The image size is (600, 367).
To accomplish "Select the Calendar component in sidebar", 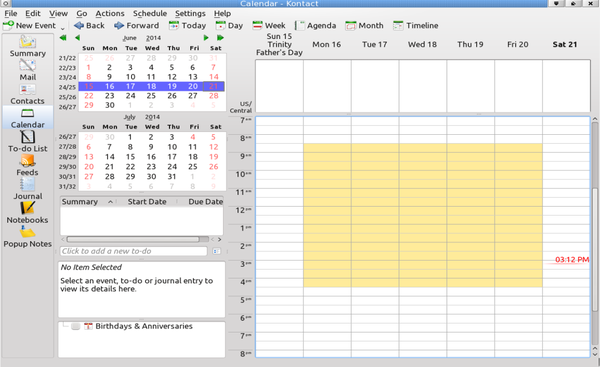I will pyautogui.click(x=28, y=117).
